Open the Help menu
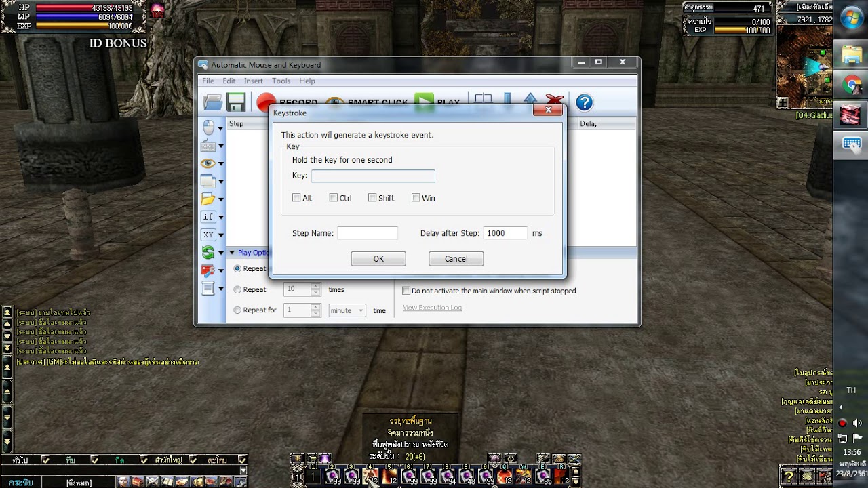This screenshot has height=488, width=868. point(307,81)
